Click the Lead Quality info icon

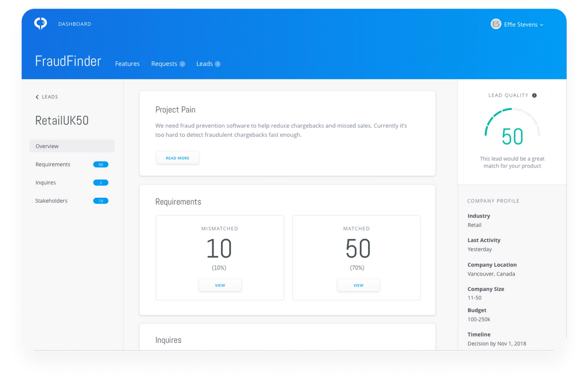[x=534, y=95]
